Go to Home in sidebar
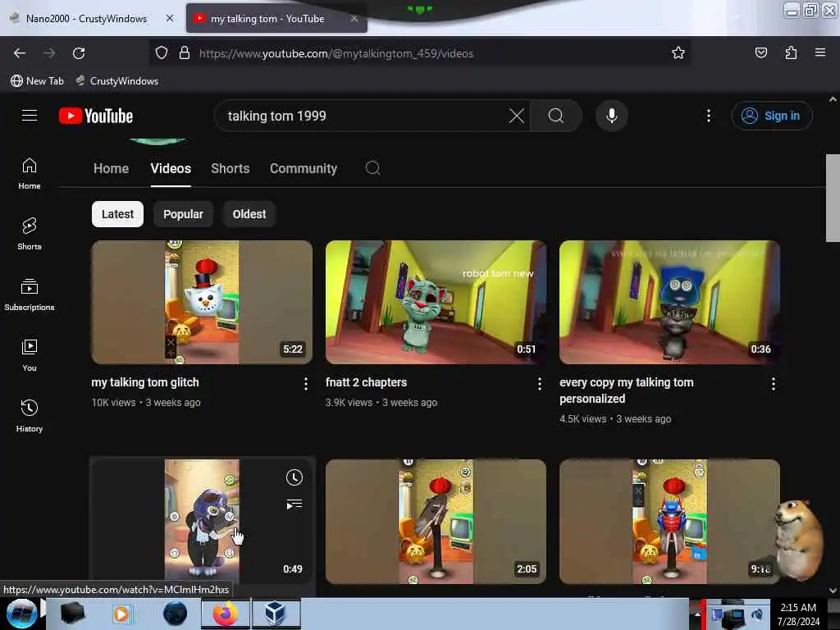This screenshot has width=840, height=630. (x=30, y=174)
